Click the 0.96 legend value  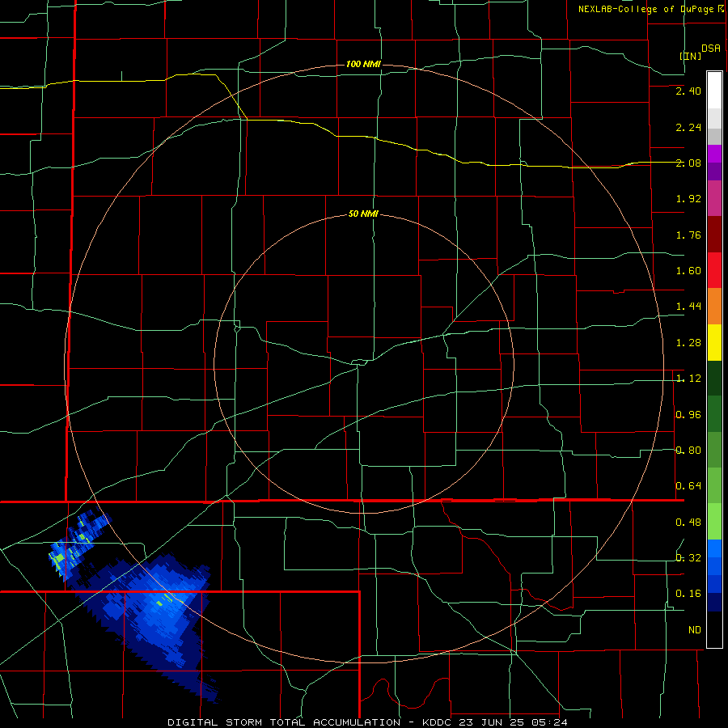688,415
